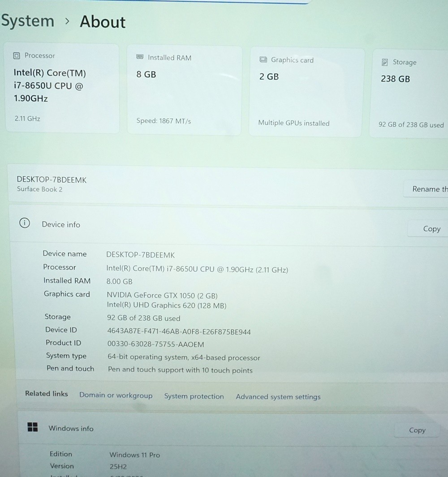Select the Storage summary card

(x=409, y=94)
